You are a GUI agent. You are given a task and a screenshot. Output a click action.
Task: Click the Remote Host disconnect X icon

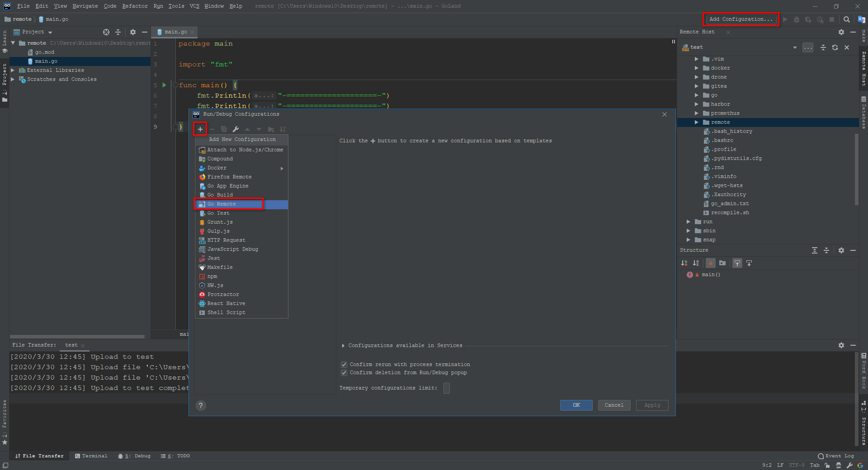click(847, 47)
